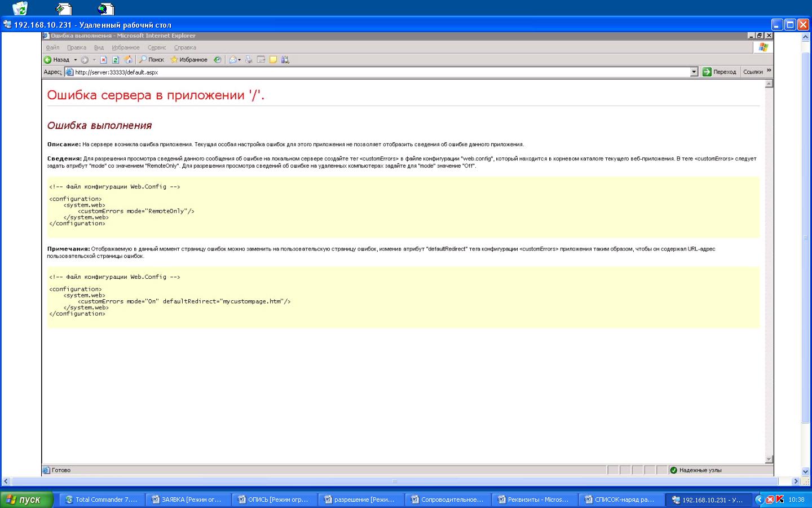Screen dimensions: 812x508
Task: Open the Правка menu
Action: pyautogui.click(x=77, y=47)
